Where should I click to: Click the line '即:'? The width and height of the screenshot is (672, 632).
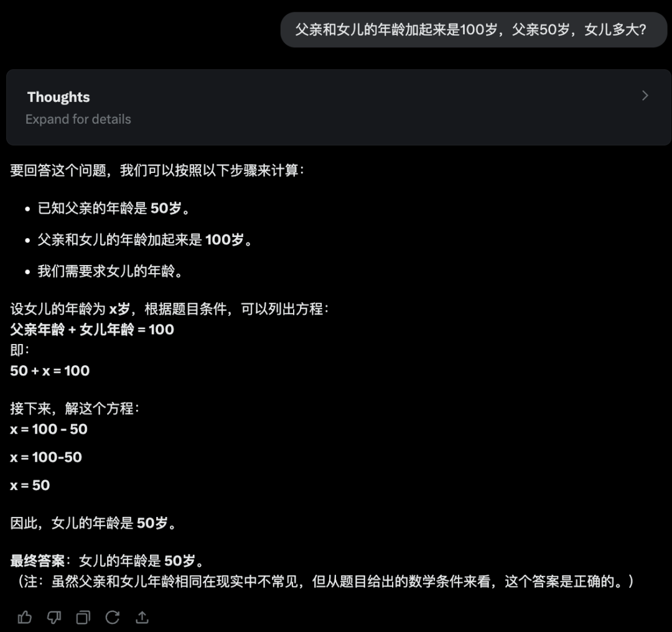(x=20, y=350)
